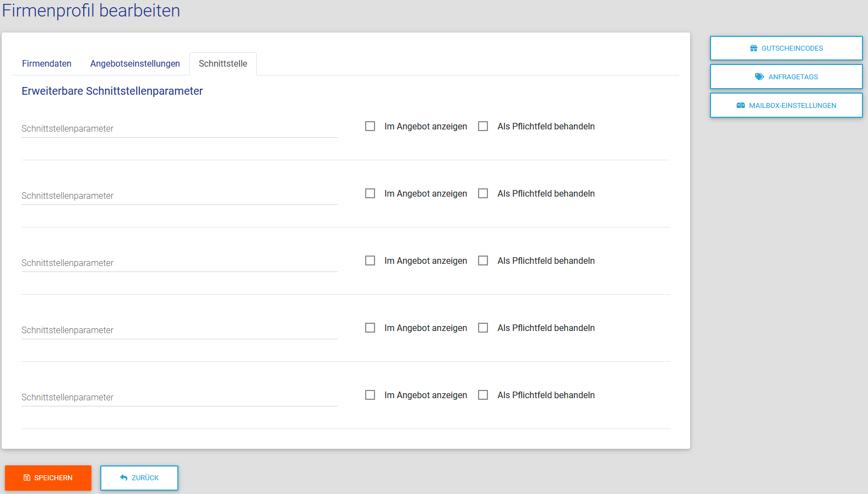Switch to the Firmendaten tab
Image resolution: width=868 pixels, height=494 pixels.
coord(47,64)
